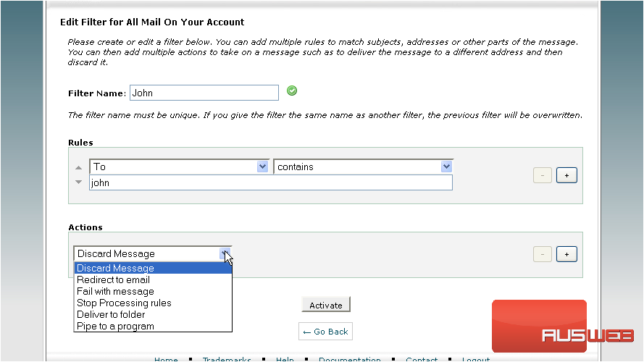The width and height of the screenshot is (644, 362).
Task: Click the green filter name valid checkmark
Action: [292, 91]
